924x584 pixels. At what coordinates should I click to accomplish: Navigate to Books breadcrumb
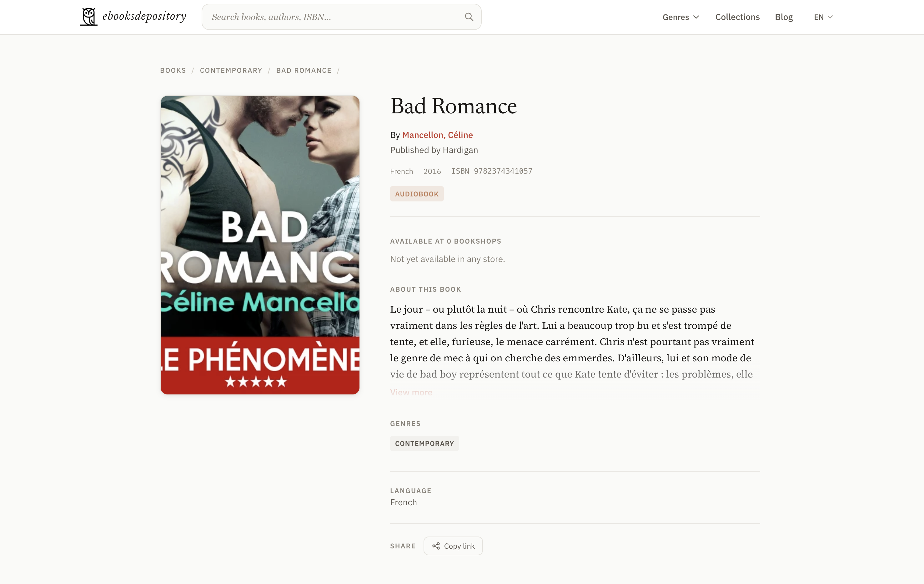[173, 71]
